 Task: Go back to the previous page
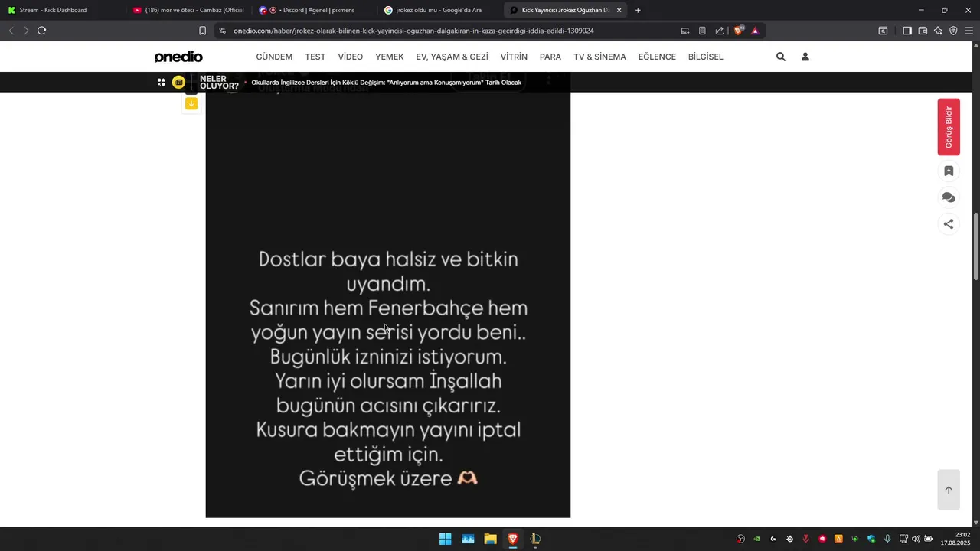pos(11,31)
